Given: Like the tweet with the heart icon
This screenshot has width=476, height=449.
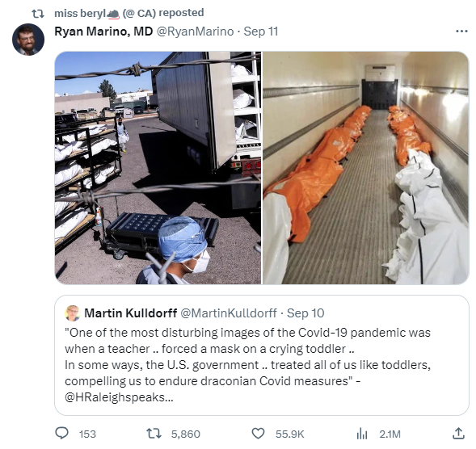Looking at the screenshot, I should pos(258,434).
